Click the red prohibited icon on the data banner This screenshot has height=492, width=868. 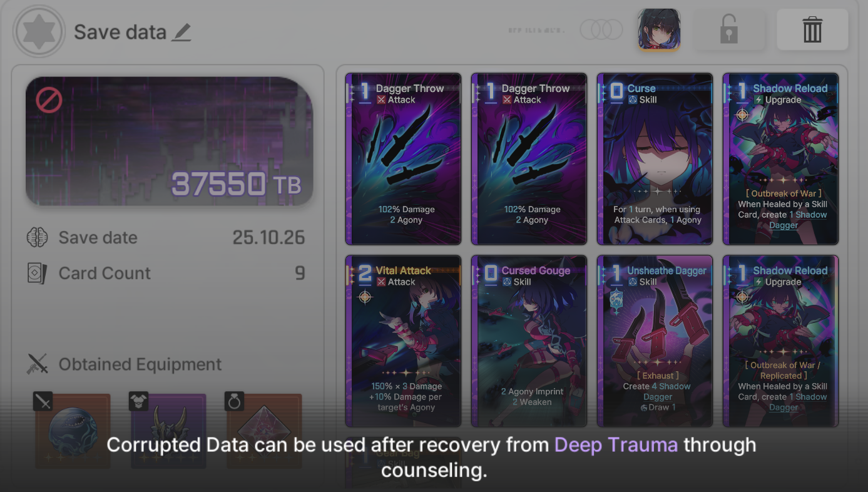point(49,100)
